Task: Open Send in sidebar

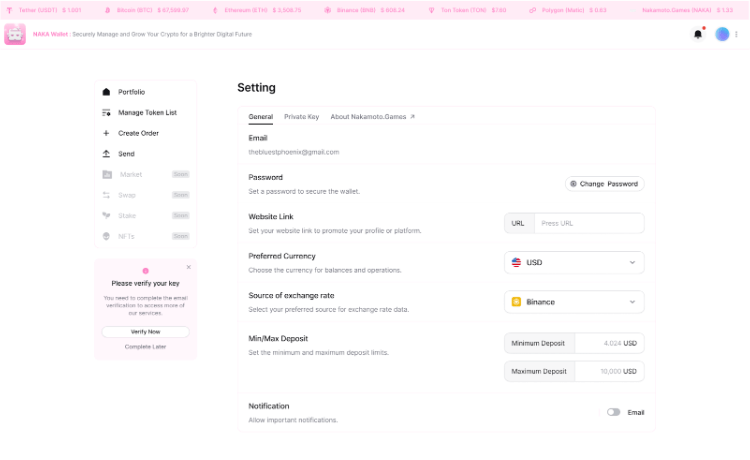Action: 126,154
